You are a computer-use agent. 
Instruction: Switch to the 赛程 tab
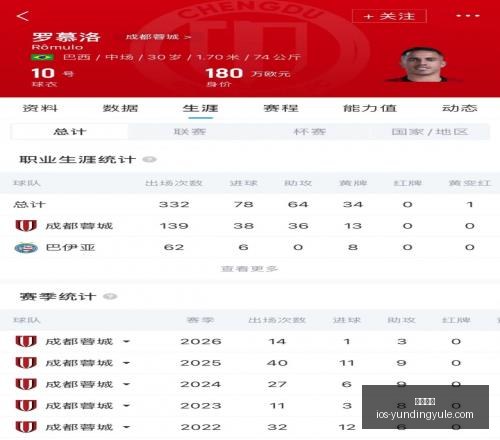281,108
